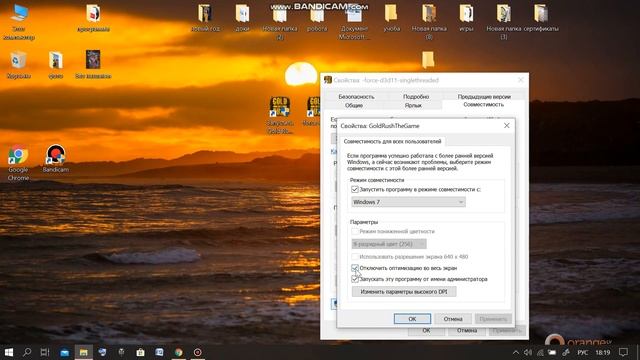Switch to 'Общие' tab in back window
The width and height of the screenshot is (640, 360).
click(354, 105)
